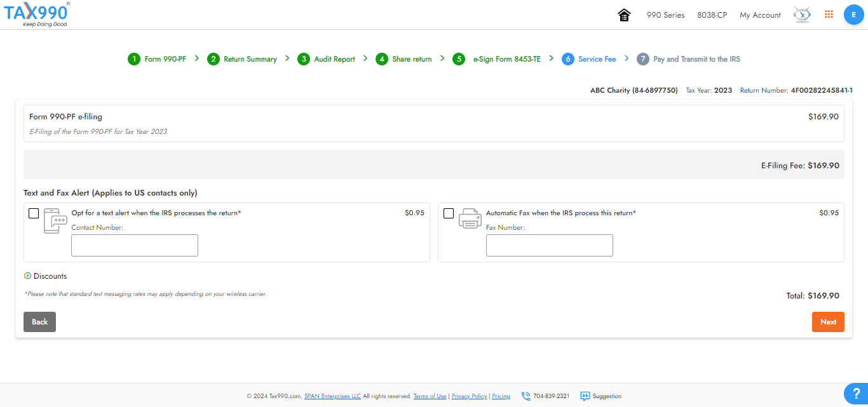Go to Return Summary step
The height and width of the screenshot is (407, 868).
[x=250, y=59]
